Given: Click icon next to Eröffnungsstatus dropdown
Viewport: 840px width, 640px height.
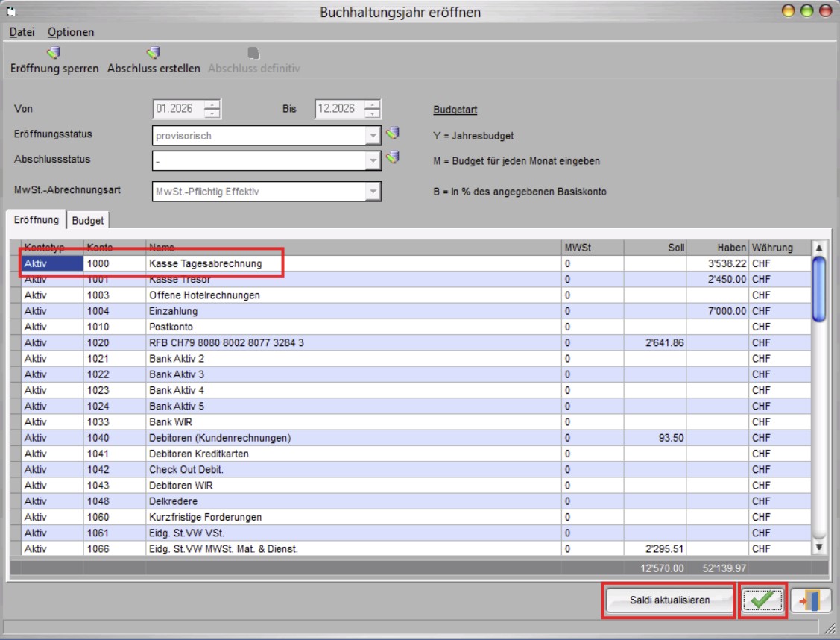Looking at the screenshot, I should pyautogui.click(x=393, y=134).
